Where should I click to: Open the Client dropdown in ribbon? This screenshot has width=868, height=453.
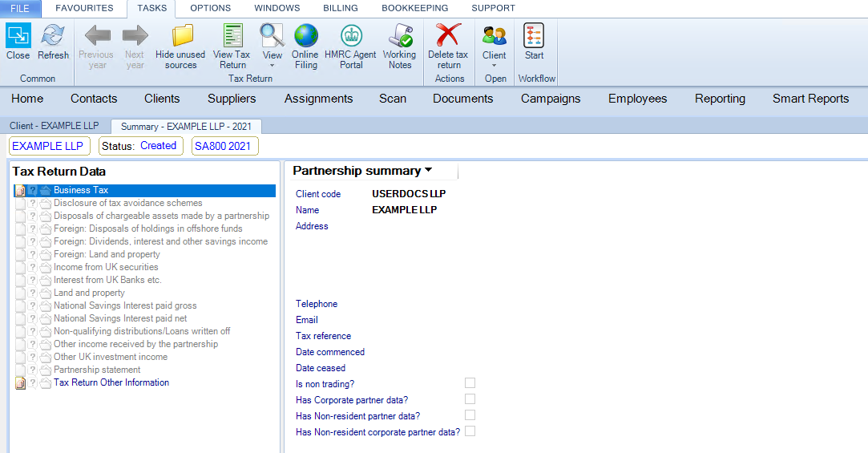(494, 46)
